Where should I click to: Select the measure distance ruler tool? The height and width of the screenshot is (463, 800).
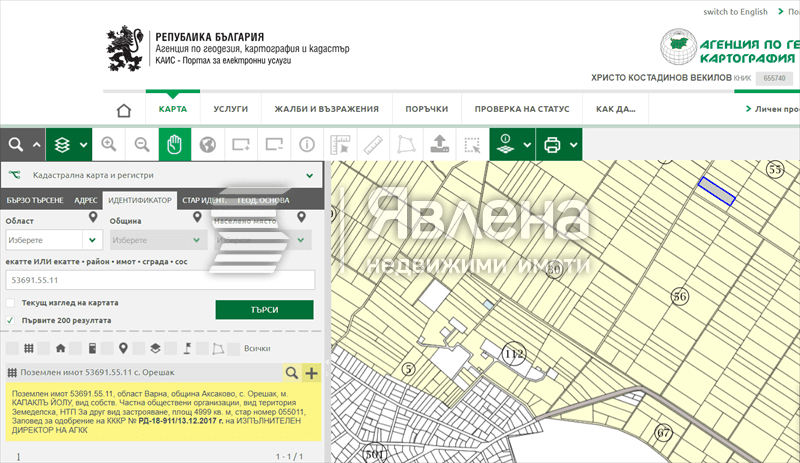tap(373, 144)
